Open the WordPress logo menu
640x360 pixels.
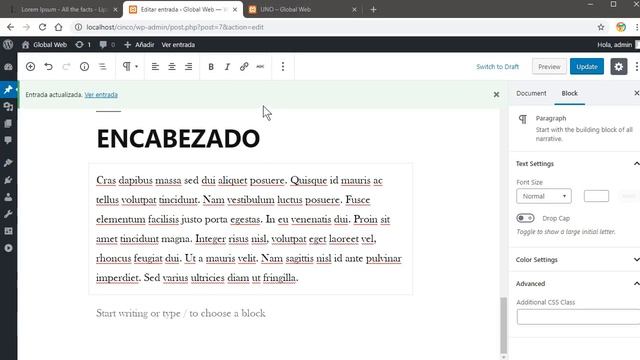tap(8, 44)
